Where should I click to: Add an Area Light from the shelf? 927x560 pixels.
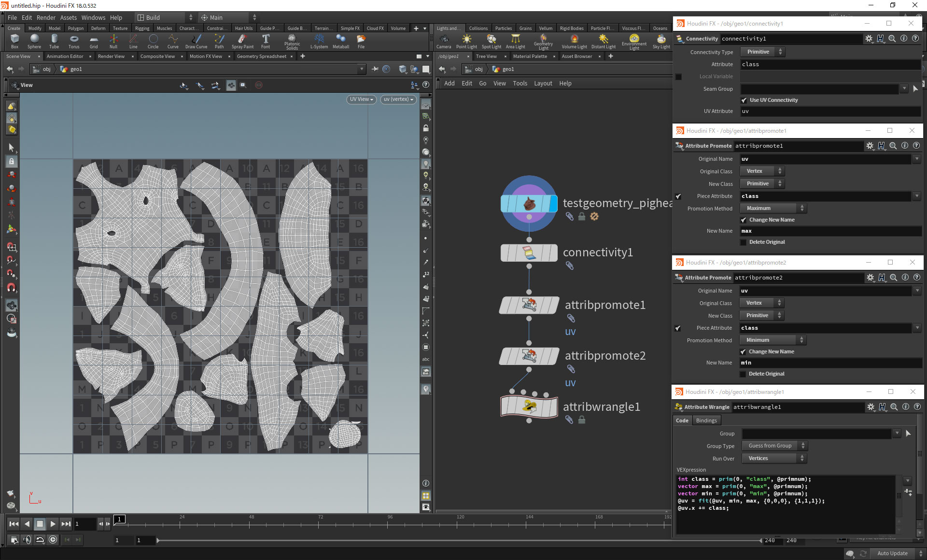[x=516, y=41]
